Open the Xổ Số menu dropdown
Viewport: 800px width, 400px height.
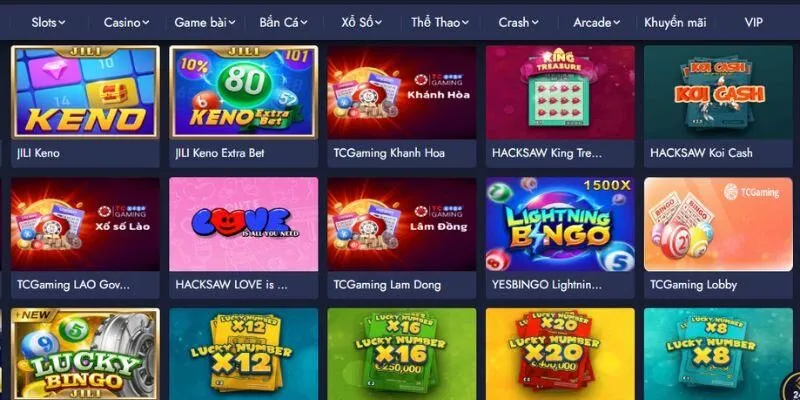(x=362, y=22)
